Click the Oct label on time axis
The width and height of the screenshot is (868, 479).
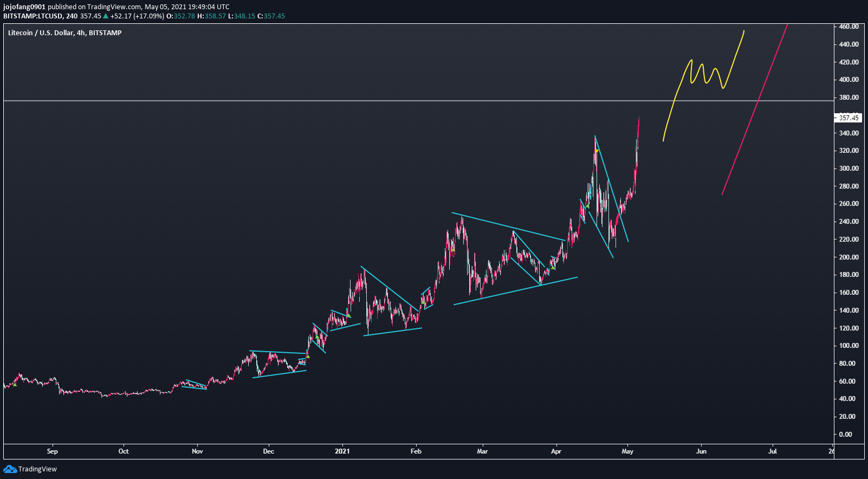(124, 451)
